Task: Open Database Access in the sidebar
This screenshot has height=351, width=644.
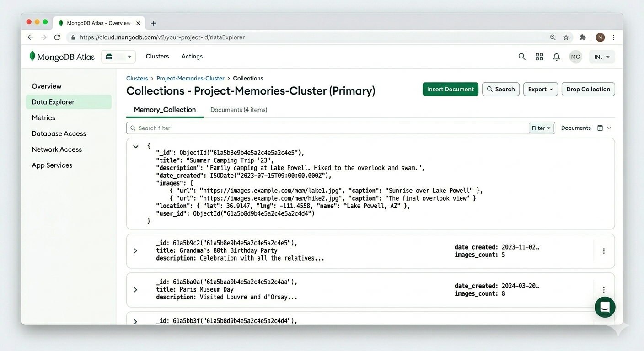Action: coord(59,133)
